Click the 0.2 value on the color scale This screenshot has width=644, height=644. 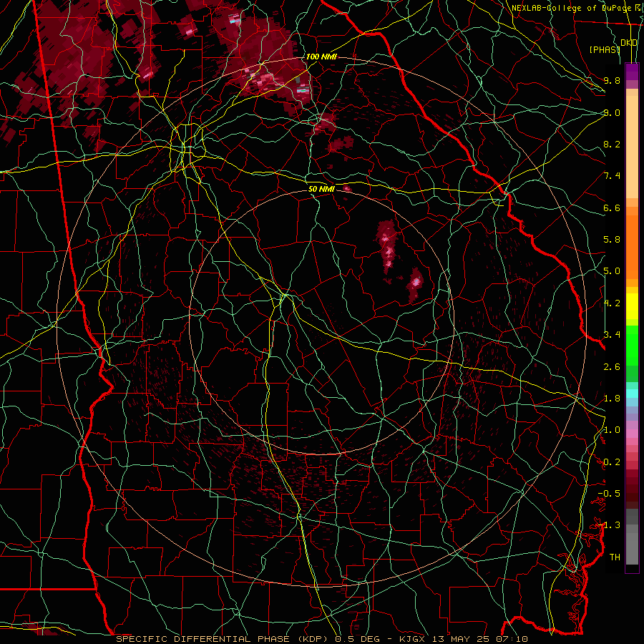(612, 462)
